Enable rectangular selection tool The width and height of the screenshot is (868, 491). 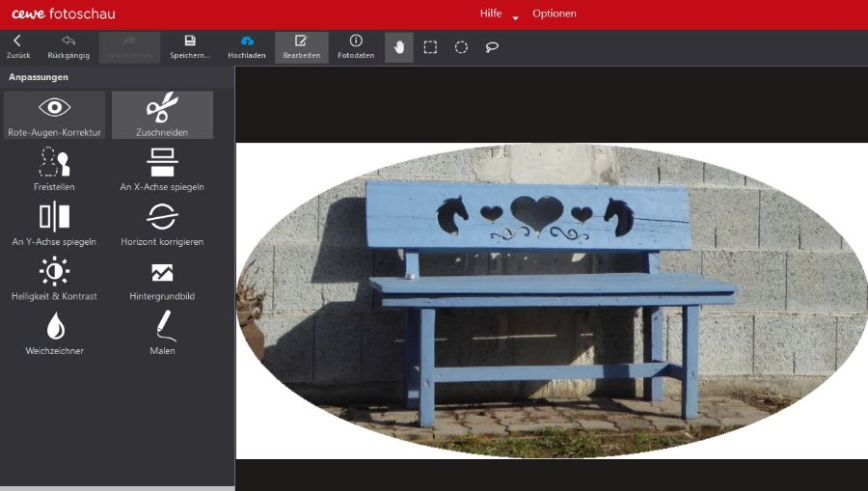(430, 47)
